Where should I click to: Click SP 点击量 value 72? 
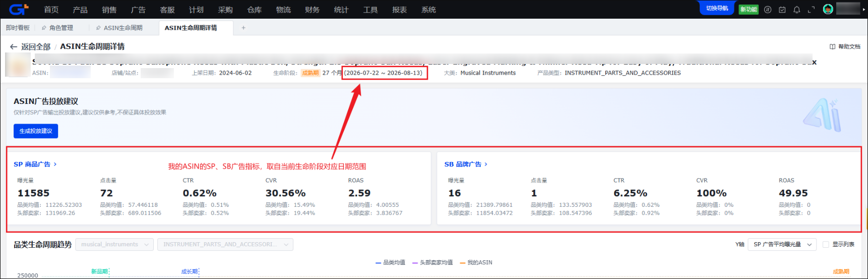click(x=106, y=193)
